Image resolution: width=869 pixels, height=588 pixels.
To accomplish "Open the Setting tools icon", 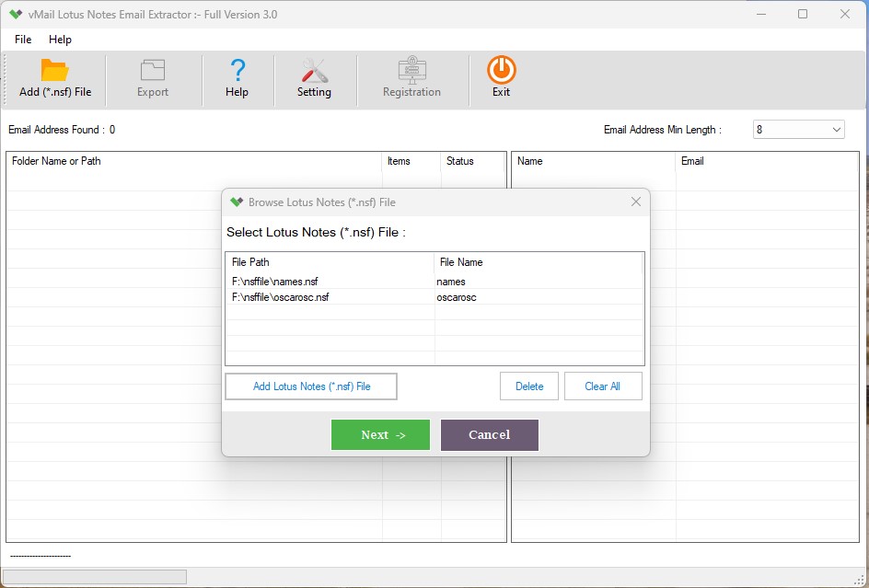I will [x=314, y=70].
